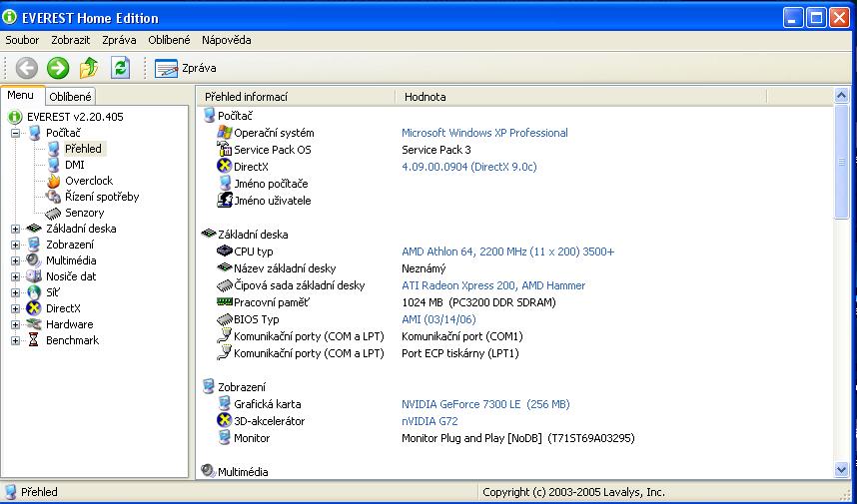The image size is (857, 504).
Task: Select the Overclock flame icon in tree
Action: [54, 181]
